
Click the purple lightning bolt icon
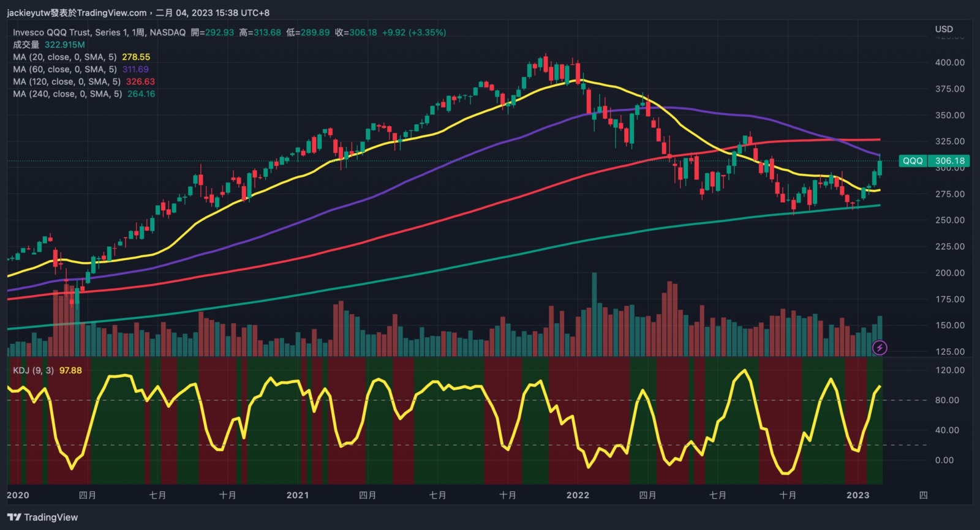point(880,348)
